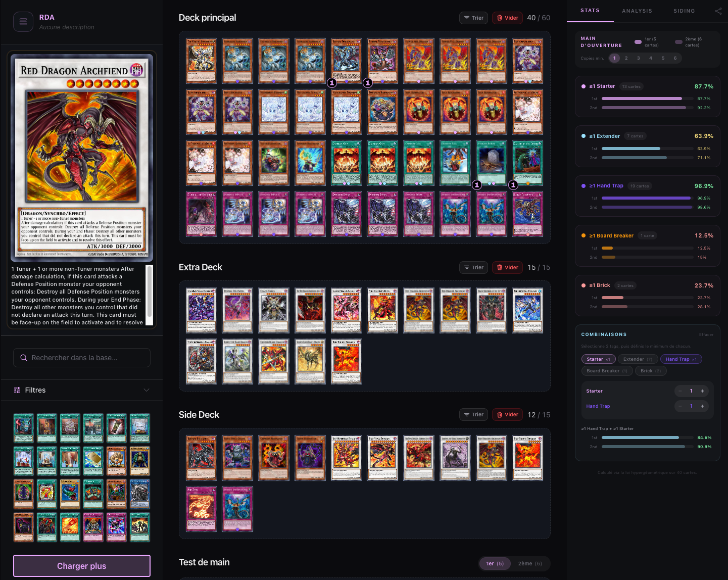
Task: Click the 13 cartes badge beside ≥1 Starter
Action: (x=631, y=86)
